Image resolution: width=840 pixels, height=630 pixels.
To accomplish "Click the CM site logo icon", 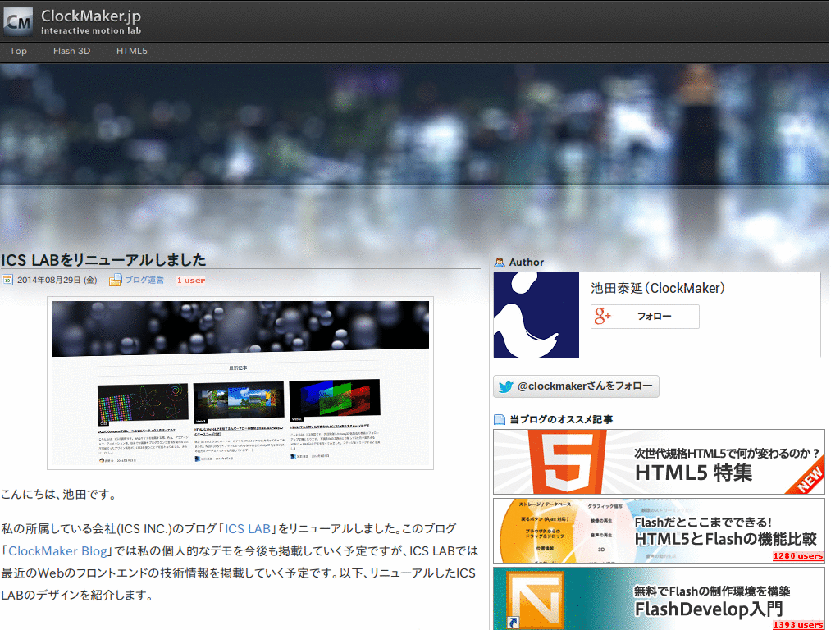I will click(18, 22).
